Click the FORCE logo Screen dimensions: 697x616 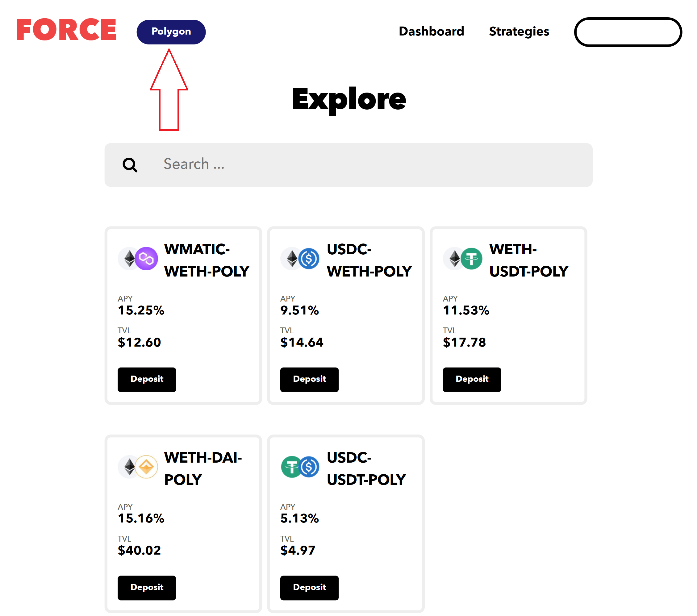(x=66, y=30)
